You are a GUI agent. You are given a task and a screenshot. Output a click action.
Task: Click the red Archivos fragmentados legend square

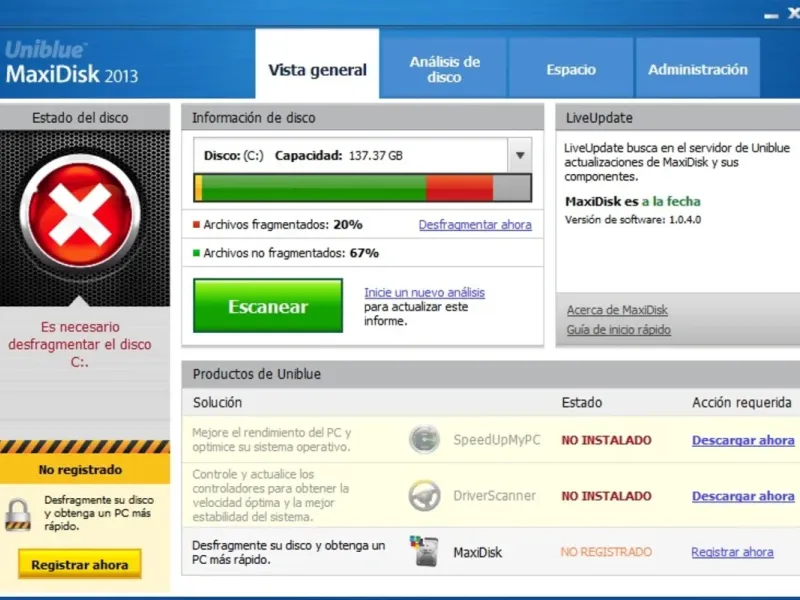[196, 224]
